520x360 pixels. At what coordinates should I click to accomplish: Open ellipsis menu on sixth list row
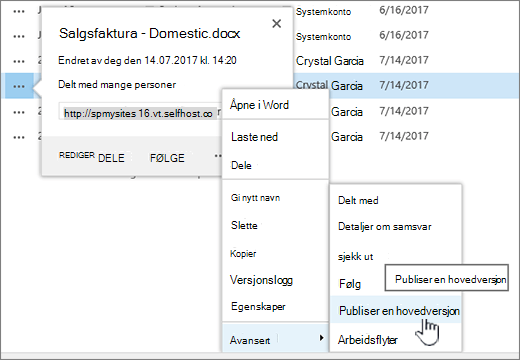[x=19, y=137]
